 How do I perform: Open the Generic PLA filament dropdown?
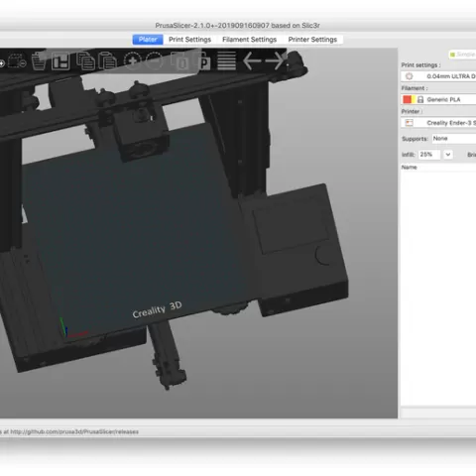click(x=438, y=99)
